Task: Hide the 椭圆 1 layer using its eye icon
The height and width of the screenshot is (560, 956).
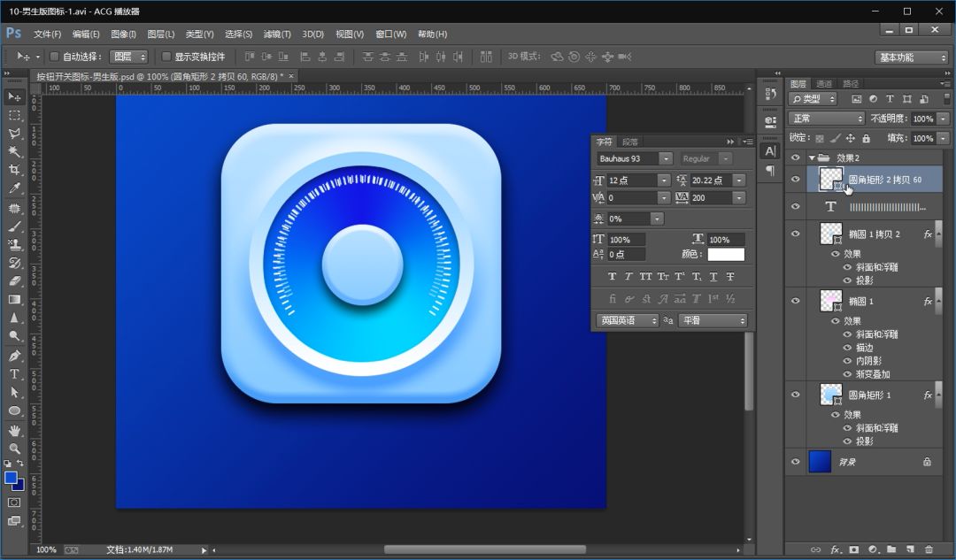Action: coord(795,301)
